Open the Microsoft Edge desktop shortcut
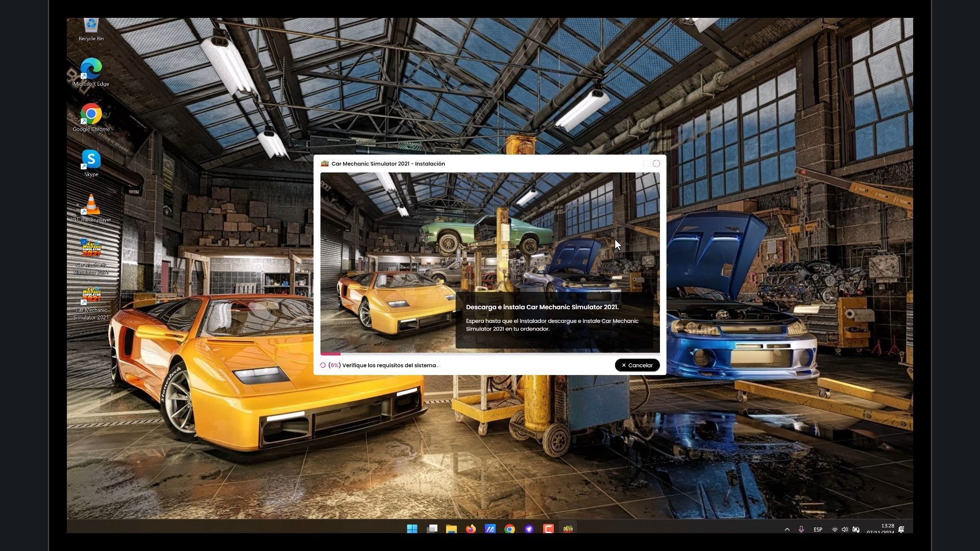980x551 pixels. coord(91,72)
